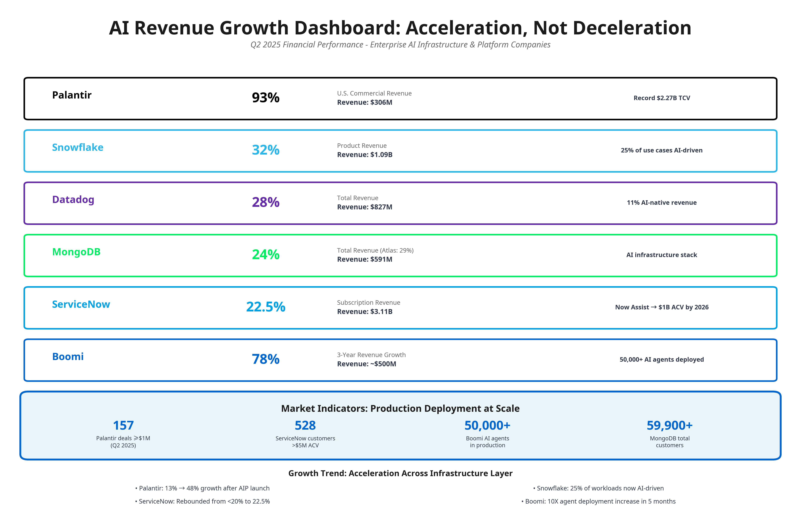The width and height of the screenshot is (801, 532).
Task: Select Datadog's 28% growth number
Action: tap(266, 202)
